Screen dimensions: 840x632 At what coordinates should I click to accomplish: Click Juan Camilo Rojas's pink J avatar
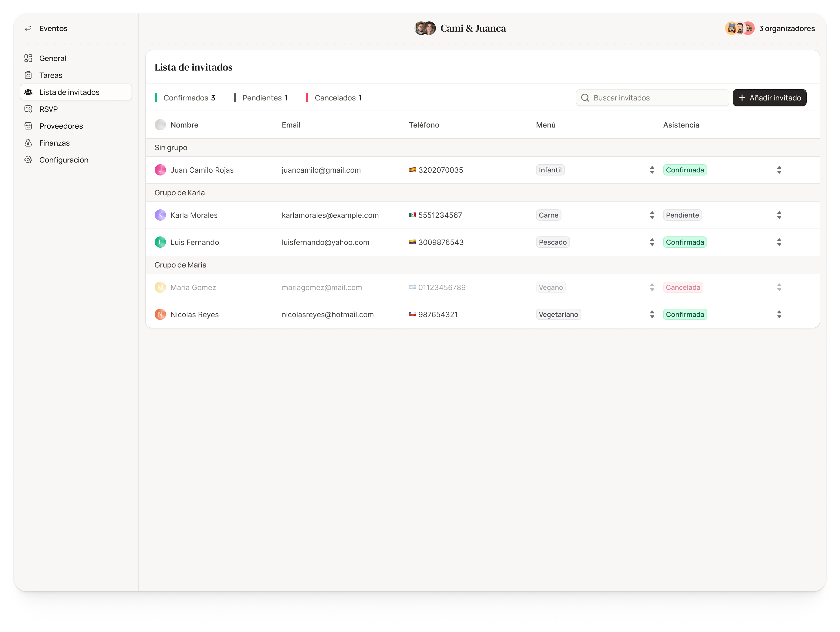[x=160, y=170]
